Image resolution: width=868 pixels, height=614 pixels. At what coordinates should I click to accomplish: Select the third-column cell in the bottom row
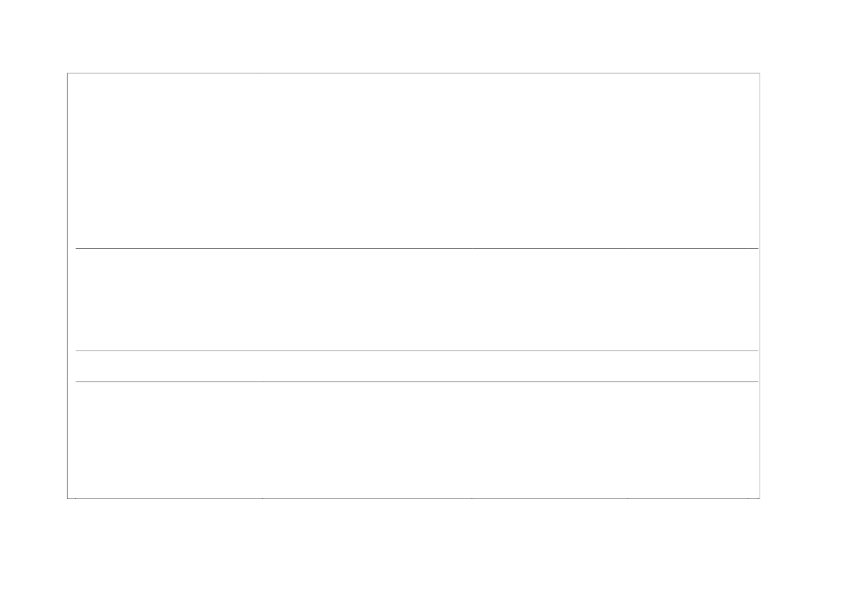click(x=549, y=440)
